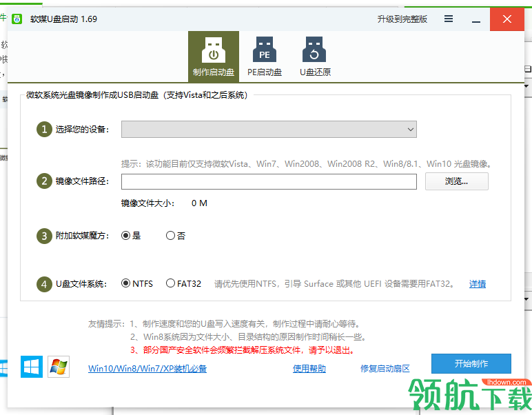
Task: Click step 1 label 选择您的设备
Action: click(82, 130)
